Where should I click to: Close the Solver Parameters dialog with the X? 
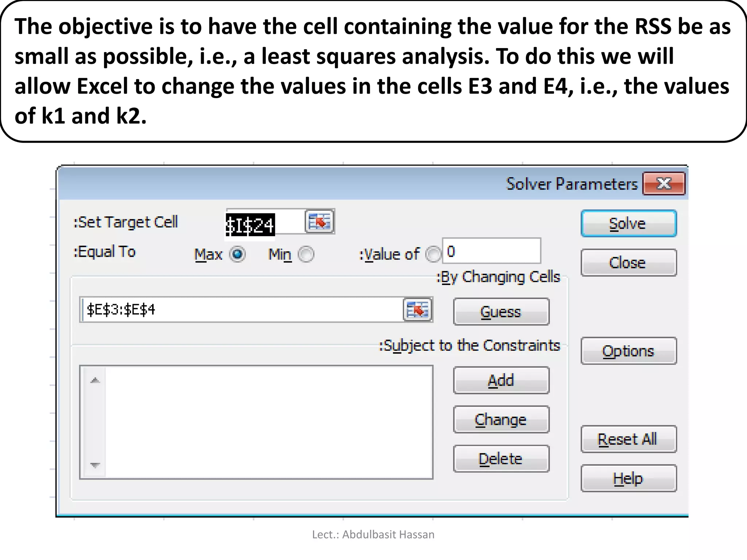[x=664, y=183]
